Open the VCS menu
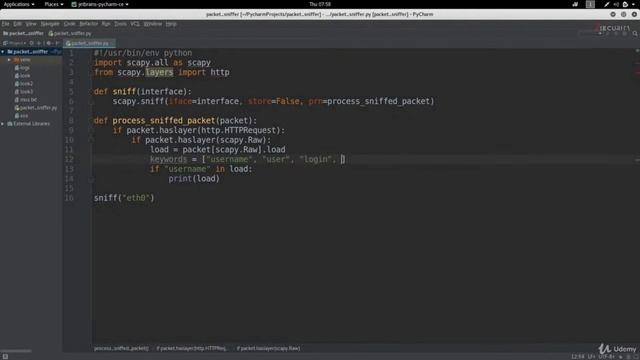The height and width of the screenshot is (360, 640). click(135, 24)
